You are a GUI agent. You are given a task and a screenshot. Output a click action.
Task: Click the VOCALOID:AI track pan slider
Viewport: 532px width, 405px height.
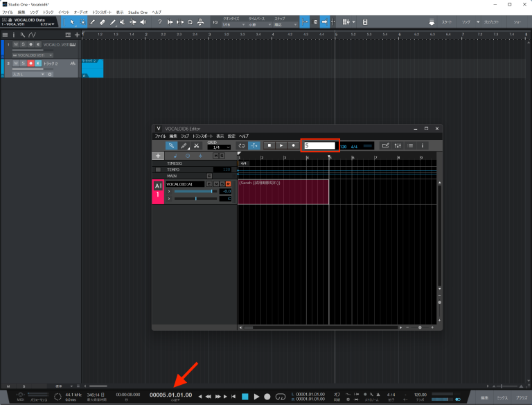coord(195,199)
